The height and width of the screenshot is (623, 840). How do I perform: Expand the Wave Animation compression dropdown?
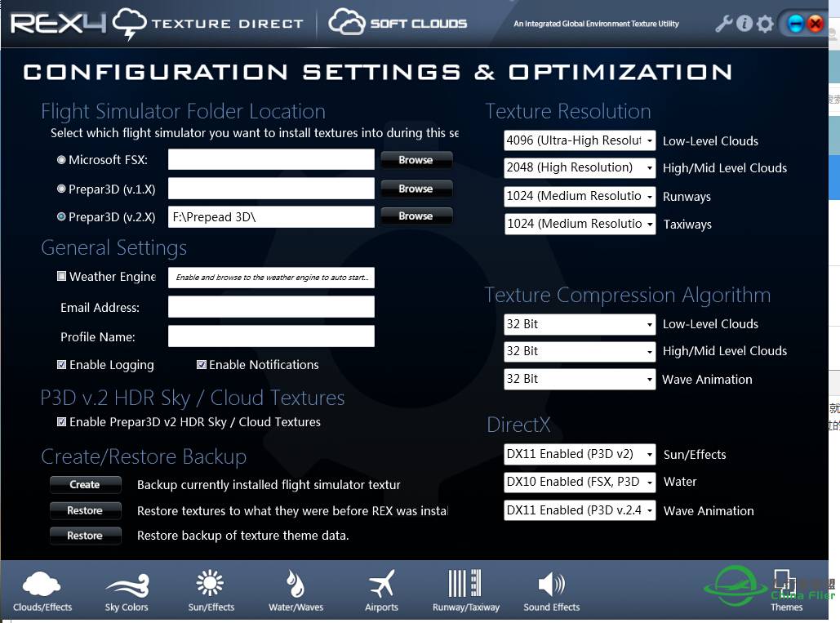click(580, 380)
